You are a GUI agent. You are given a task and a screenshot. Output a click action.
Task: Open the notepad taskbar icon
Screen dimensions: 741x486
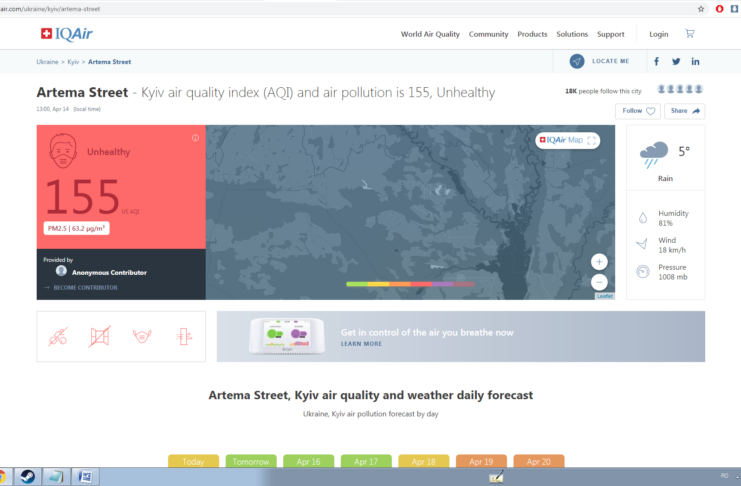tap(56, 477)
